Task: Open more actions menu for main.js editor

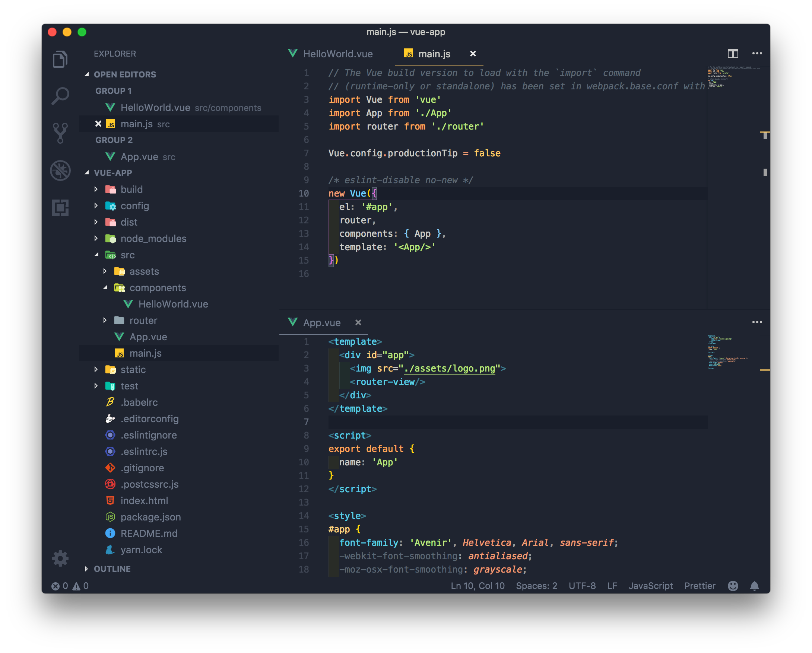Action: click(x=757, y=54)
